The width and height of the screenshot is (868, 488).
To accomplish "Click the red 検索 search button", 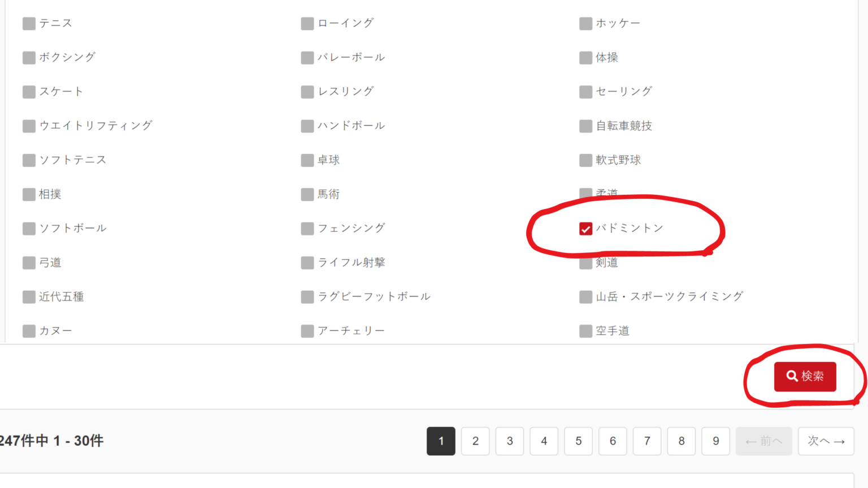I will pos(805,377).
